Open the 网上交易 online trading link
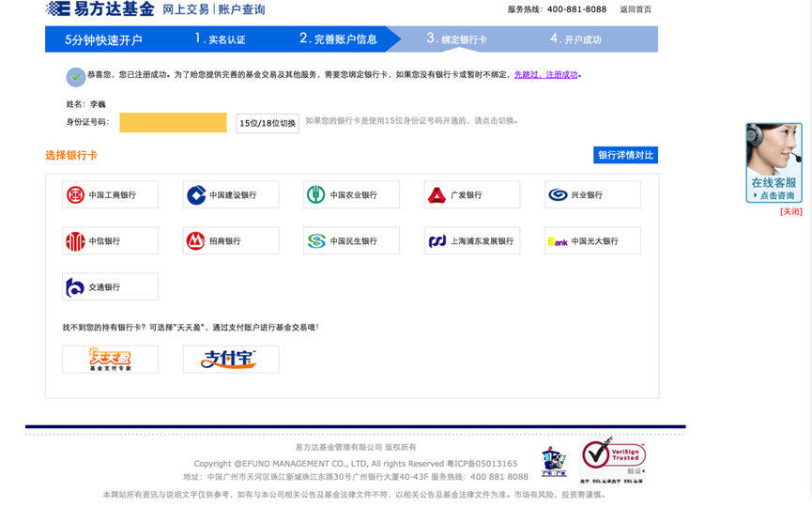The image size is (812, 507). point(186,9)
